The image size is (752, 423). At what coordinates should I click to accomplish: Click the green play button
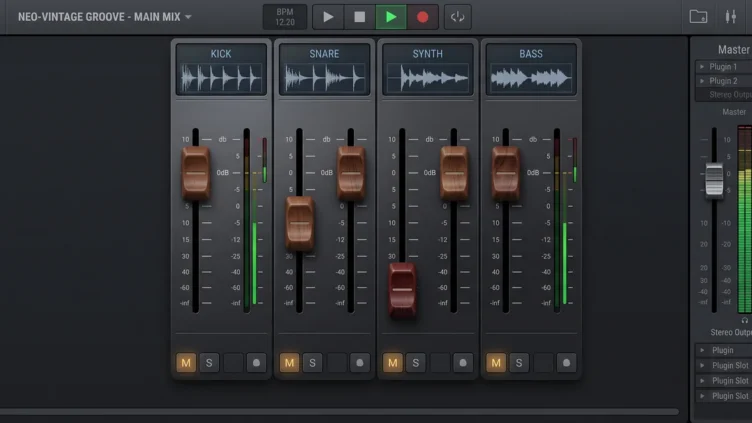point(391,17)
